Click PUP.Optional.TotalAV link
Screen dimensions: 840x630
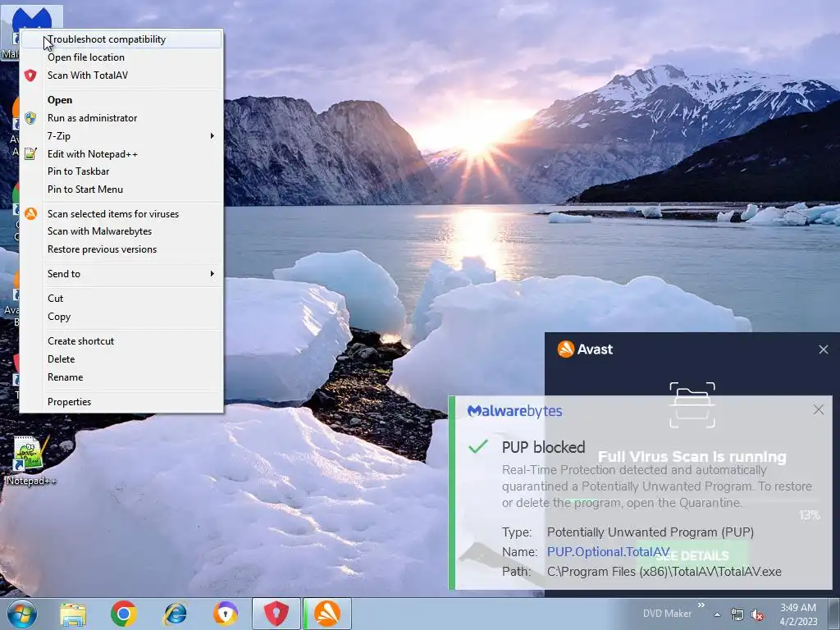(608, 552)
